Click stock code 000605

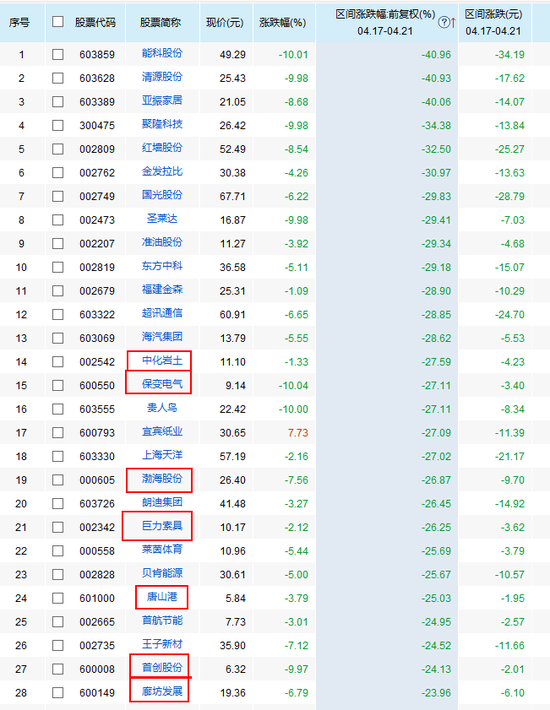97,480
